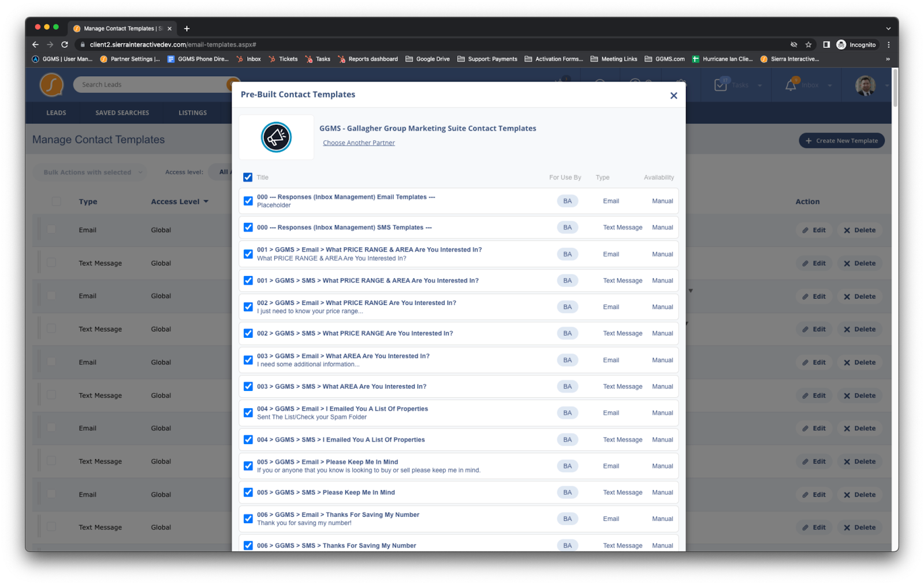Click the GGMS megaphone partner logo
This screenshot has width=924, height=585.
coord(276,137)
